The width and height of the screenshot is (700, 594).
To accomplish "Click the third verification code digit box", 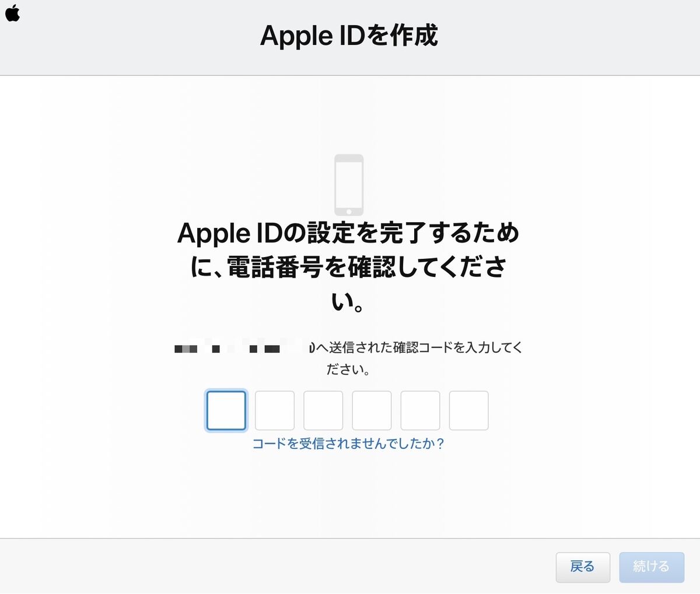I will tap(323, 410).
